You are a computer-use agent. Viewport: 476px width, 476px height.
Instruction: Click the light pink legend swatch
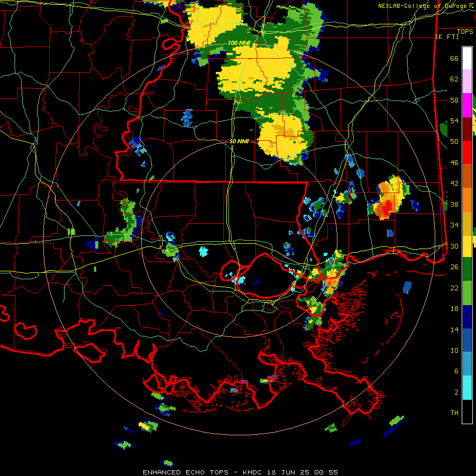pyautogui.click(x=467, y=81)
